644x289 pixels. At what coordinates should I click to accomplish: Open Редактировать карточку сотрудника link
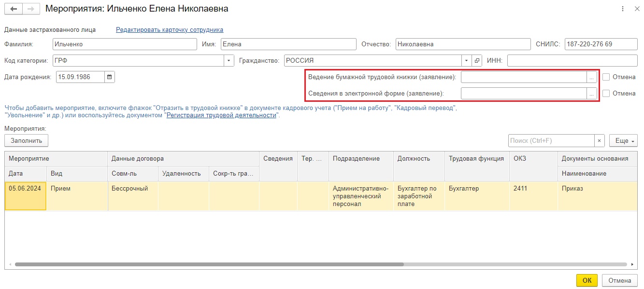[x=170, y=29]
